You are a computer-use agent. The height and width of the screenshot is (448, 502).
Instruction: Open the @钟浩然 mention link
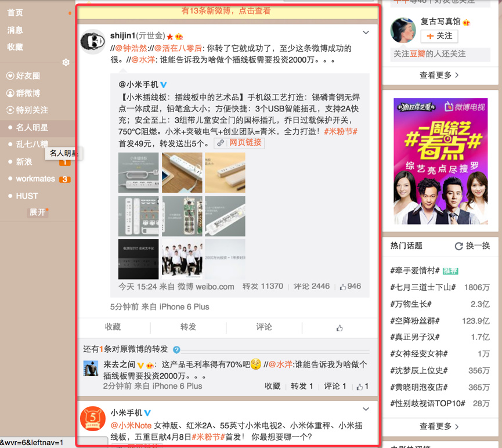point(131,48)
